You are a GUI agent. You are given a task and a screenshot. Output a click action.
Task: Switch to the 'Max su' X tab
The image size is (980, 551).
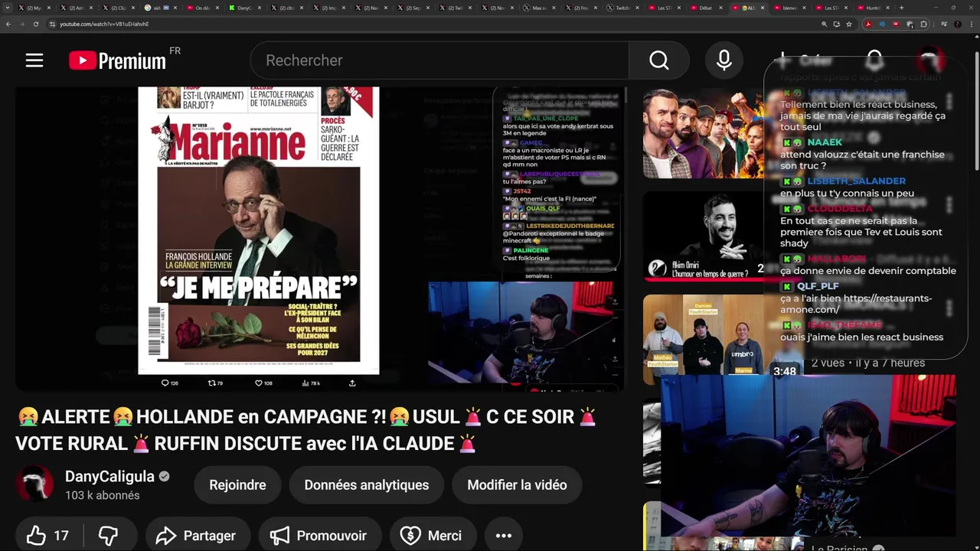click(x=540, y=8)
